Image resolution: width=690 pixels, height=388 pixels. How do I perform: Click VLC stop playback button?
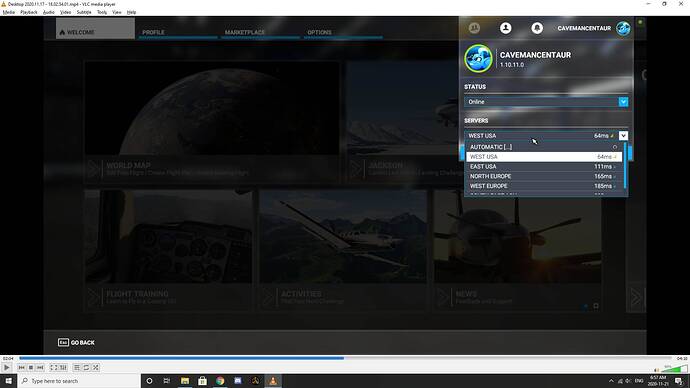coord(31,367)
